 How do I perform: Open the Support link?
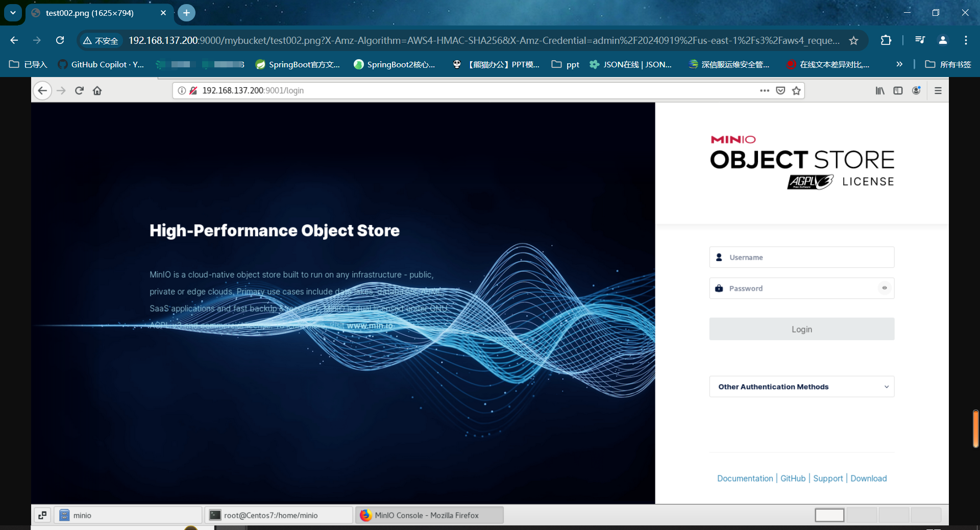click(828, 478)
